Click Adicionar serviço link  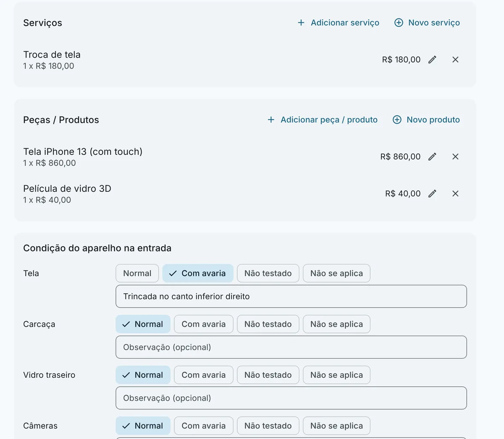(338, 23)
